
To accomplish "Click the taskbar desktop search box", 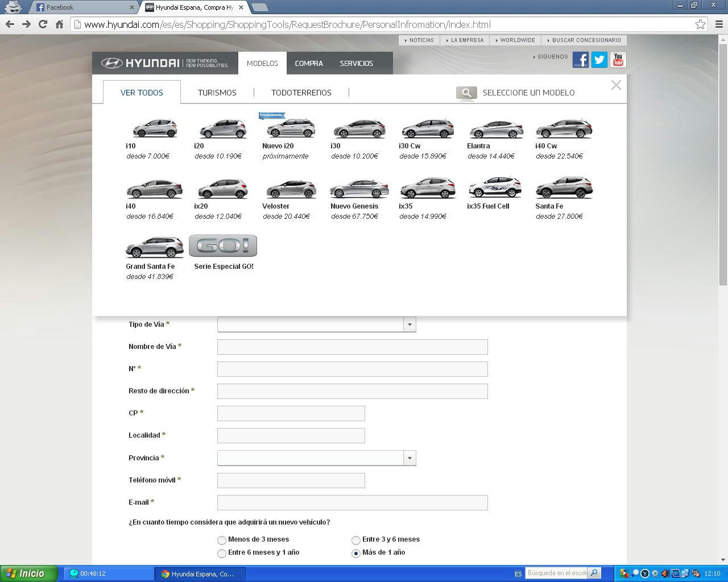I will 557,573.
